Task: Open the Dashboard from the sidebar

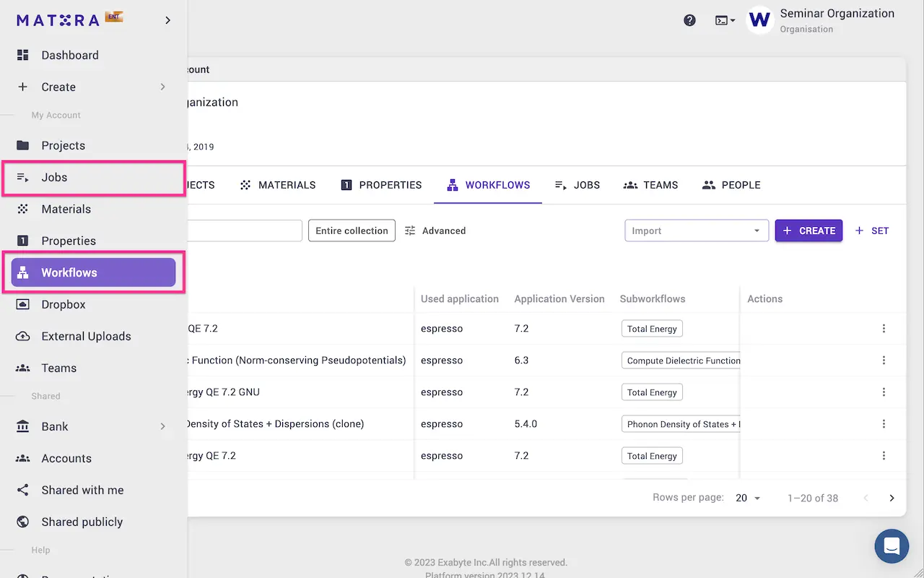Action: pyautogui.click(x=69, y=55)
